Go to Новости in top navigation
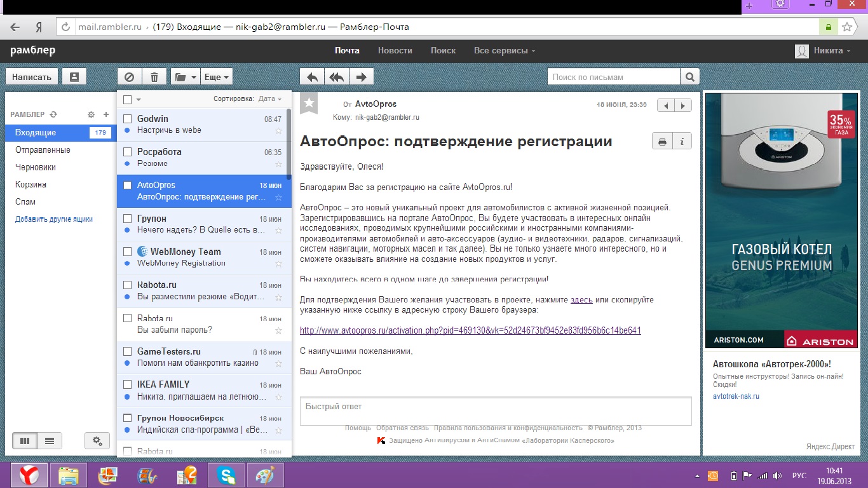868x488 pixels. (x=395, y=51)
